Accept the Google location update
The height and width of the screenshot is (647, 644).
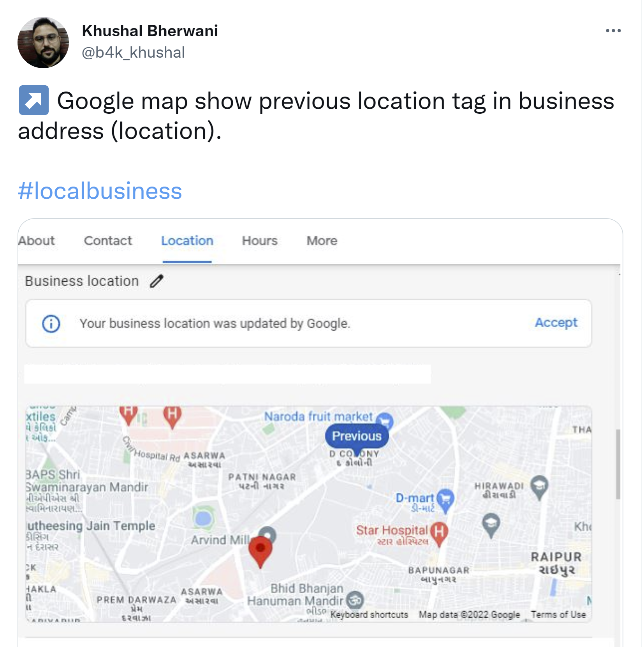point(556,323)
